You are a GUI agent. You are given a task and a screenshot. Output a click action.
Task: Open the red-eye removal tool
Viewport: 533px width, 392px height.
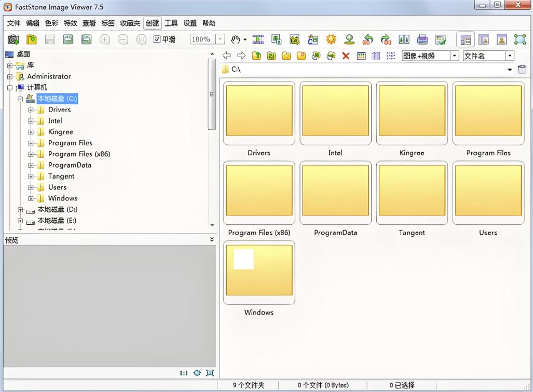(x=349, y=39)
